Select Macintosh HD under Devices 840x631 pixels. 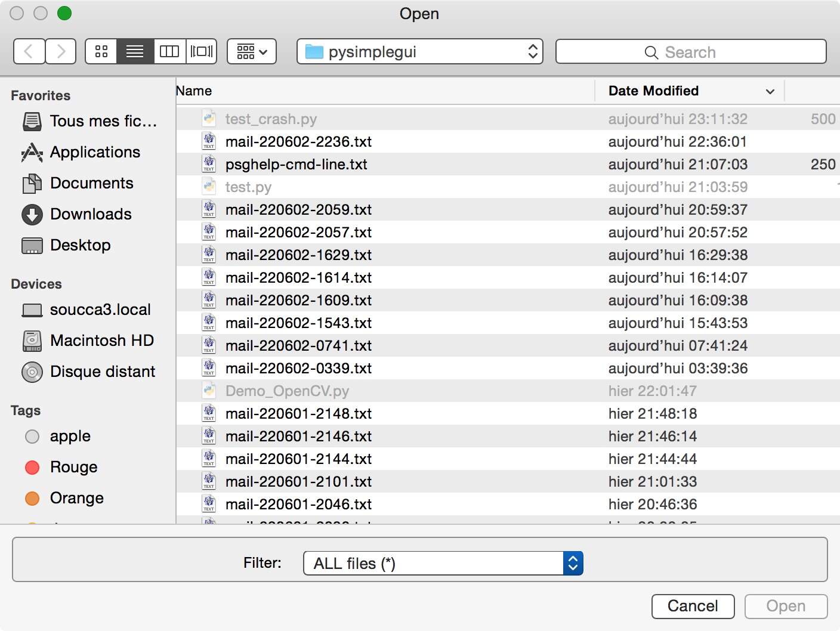pyautogui.click(x=101, y=341)
